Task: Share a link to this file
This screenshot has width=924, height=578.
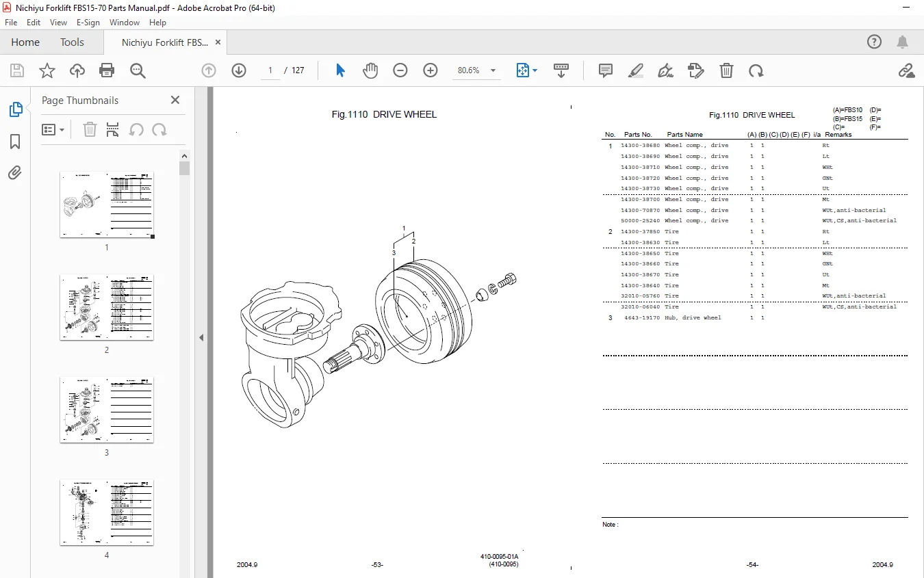Action: pyautogui.click(x=907, y=70)
